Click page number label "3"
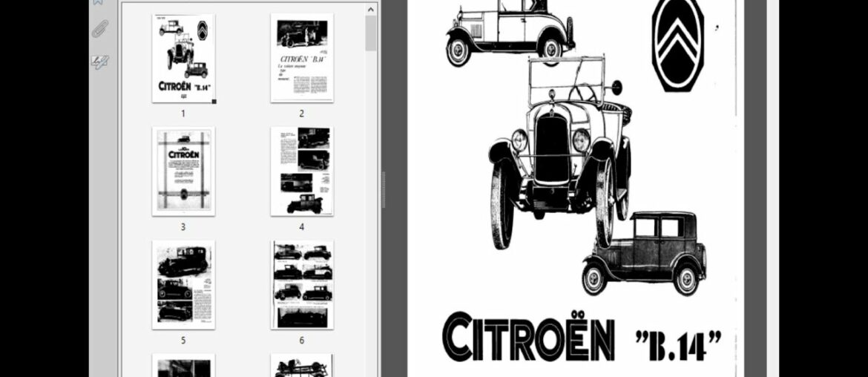868x377 pixels. tap(183, 227)
